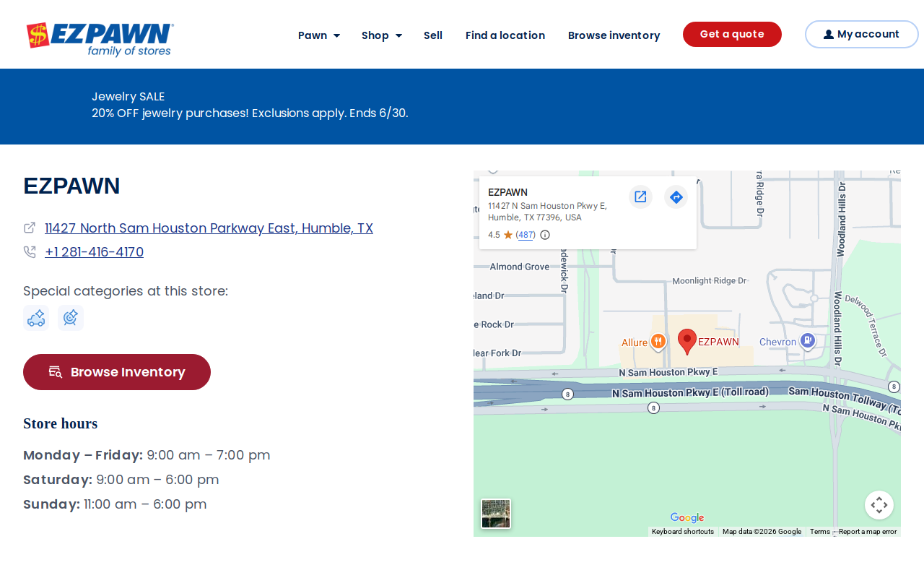Click the Chevron gas station marker

click(808, 341)
